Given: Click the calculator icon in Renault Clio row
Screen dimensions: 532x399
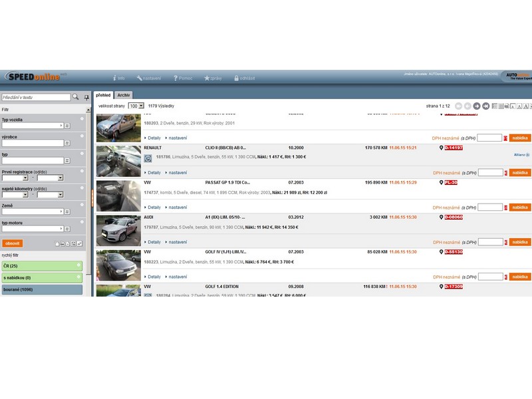Looking at the screenshot, I should (148, 158).
